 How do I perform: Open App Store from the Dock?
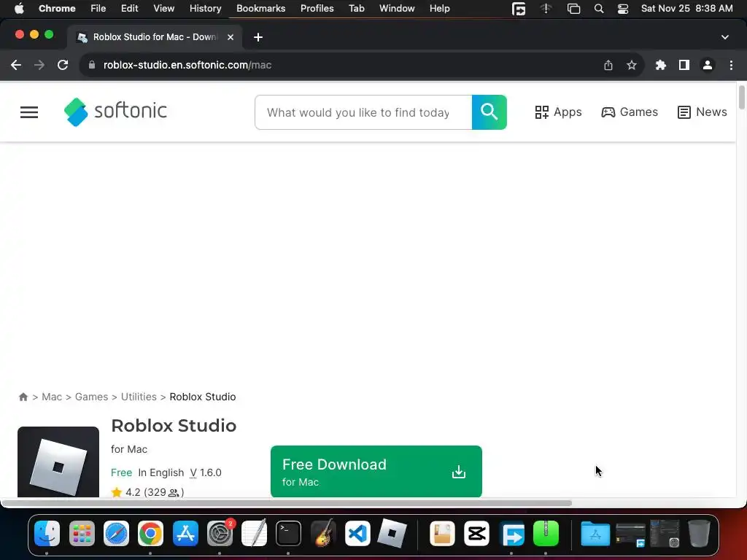(185, 533)
